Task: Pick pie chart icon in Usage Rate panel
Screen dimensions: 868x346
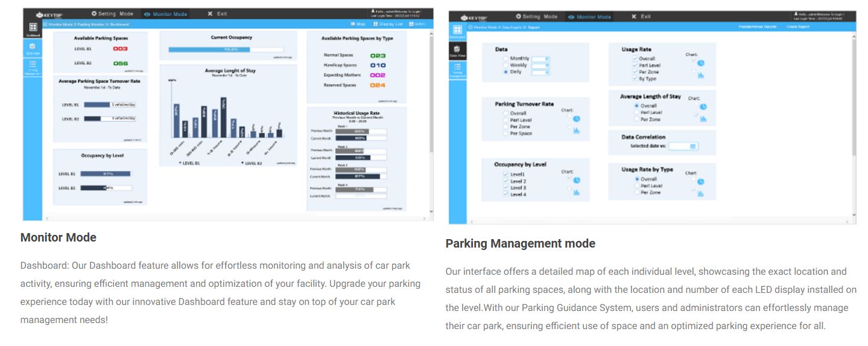Action: 700,63
